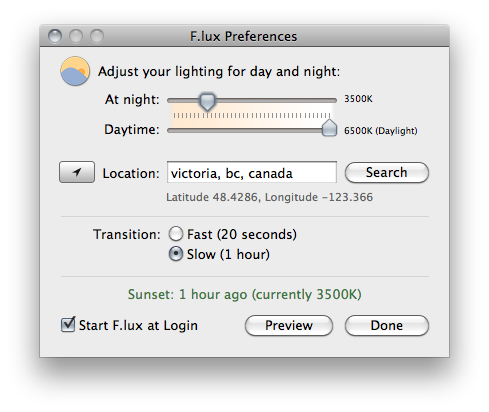Click the location arrow detect button
489x412 pixels.
[x=77, y=172]
